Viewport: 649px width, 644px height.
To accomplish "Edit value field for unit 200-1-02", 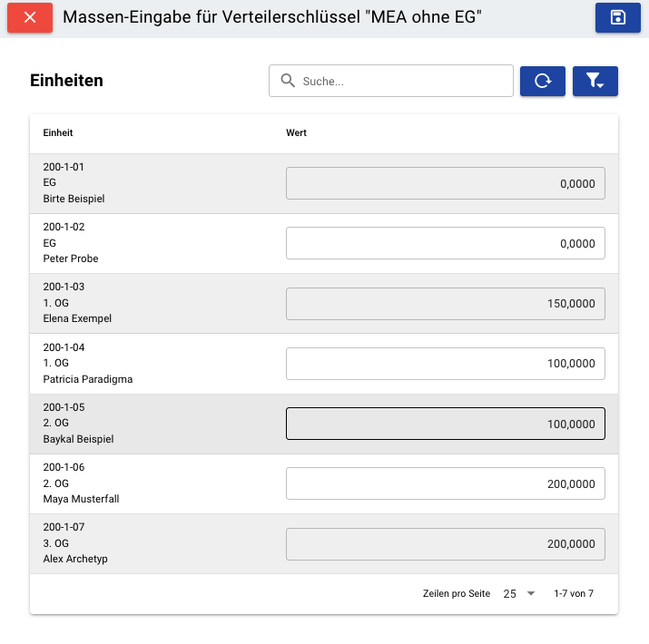I will click(x=446, y=243).
